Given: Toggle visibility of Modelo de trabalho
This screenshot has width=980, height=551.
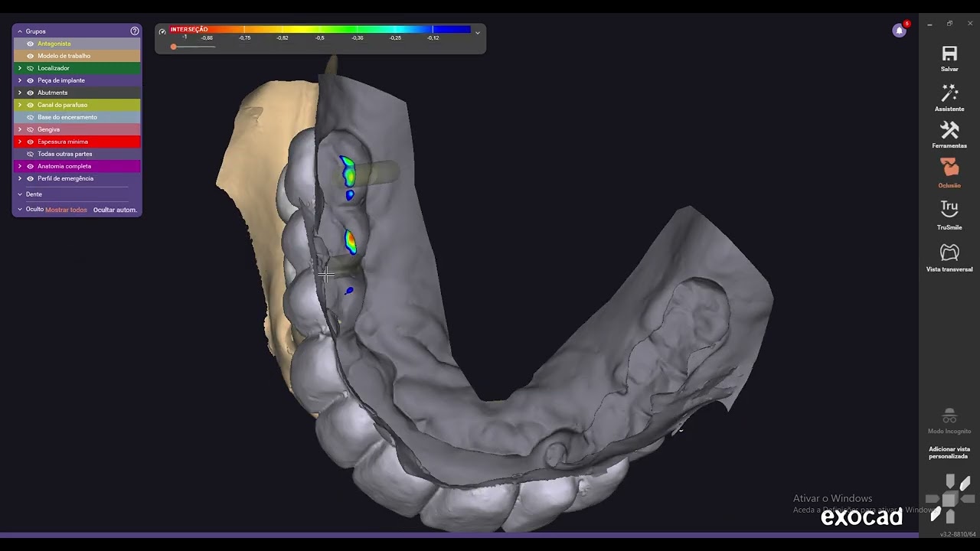Looking at the screenshot, I should [31, 56].
